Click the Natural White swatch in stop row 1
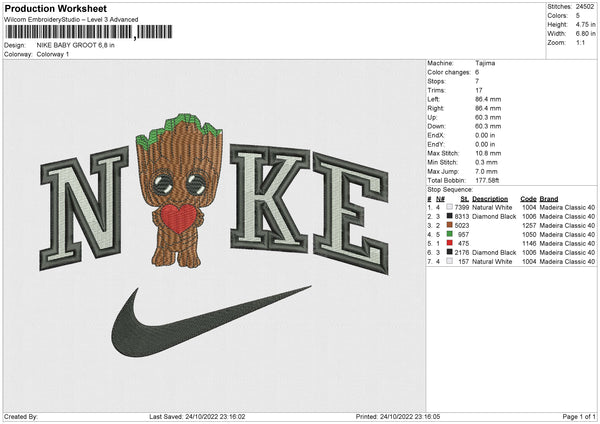 (450, 207)
